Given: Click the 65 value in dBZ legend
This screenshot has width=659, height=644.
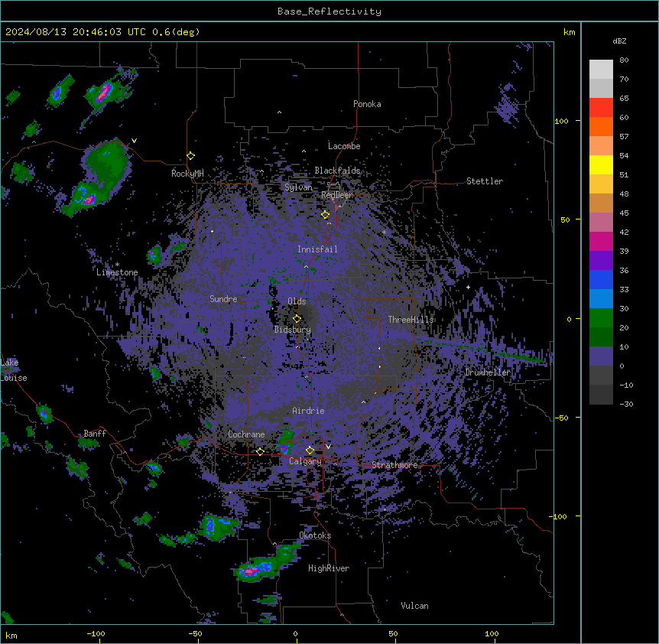Looking at the screenshot, I should [x=624, y=99].
